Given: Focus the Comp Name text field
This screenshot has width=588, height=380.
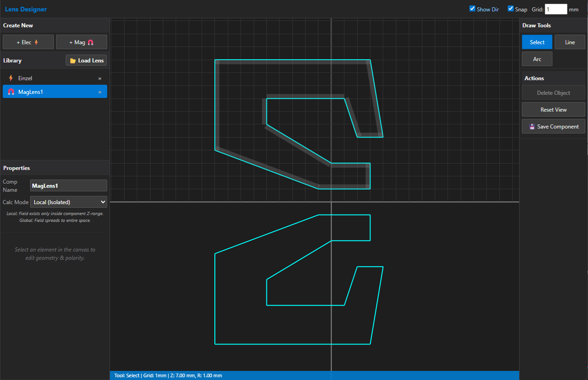Looking at the screenshot, I should click(x=68, y=185).
